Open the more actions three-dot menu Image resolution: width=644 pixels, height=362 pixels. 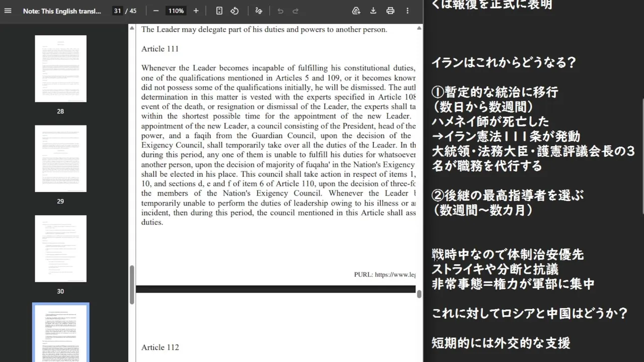408,11
